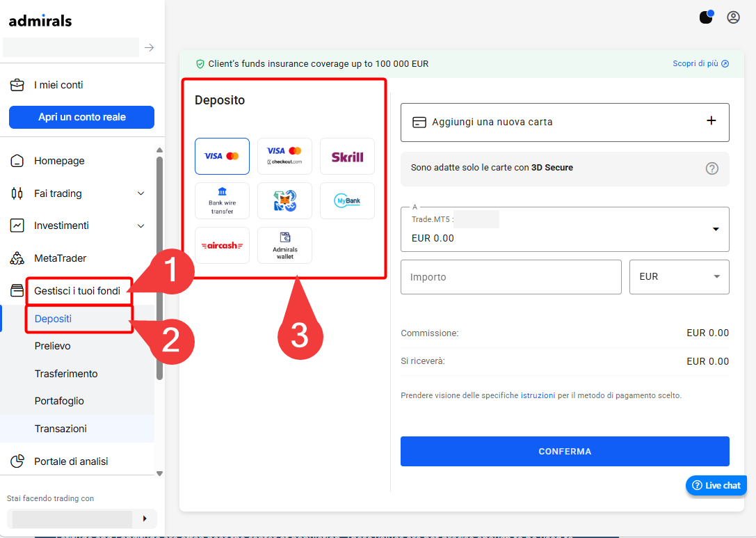This screenshot has width=756, height=538.
Task: Click the MetaTrader icon
Action: point(17,258)
